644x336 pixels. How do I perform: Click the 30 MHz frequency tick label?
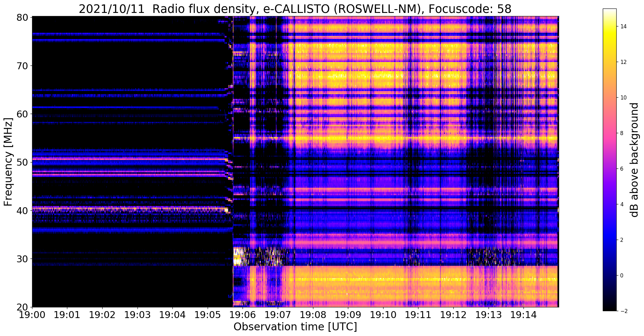[x=22, y=259]
